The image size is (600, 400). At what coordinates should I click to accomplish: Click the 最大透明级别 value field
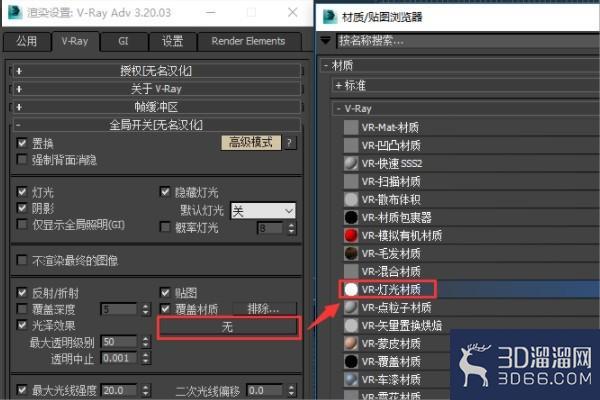(119, 341)
